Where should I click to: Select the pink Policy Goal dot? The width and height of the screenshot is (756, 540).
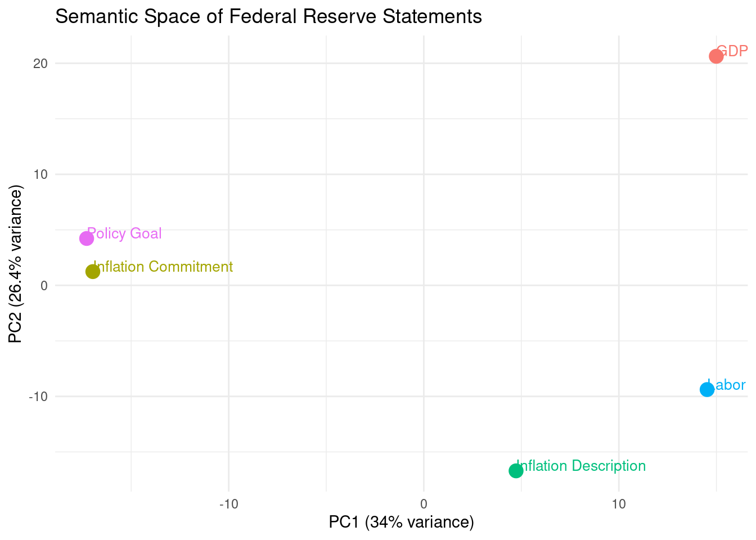(86, 238)
